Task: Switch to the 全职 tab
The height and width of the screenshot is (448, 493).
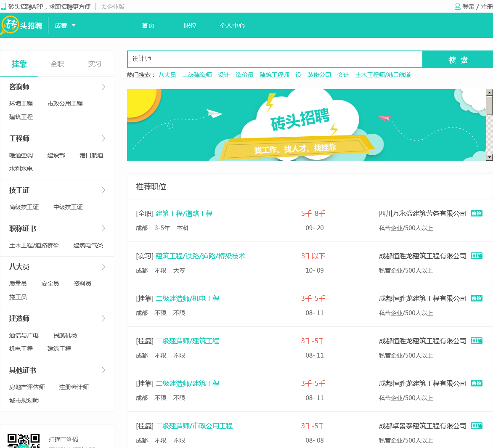Action: (57, 64)
